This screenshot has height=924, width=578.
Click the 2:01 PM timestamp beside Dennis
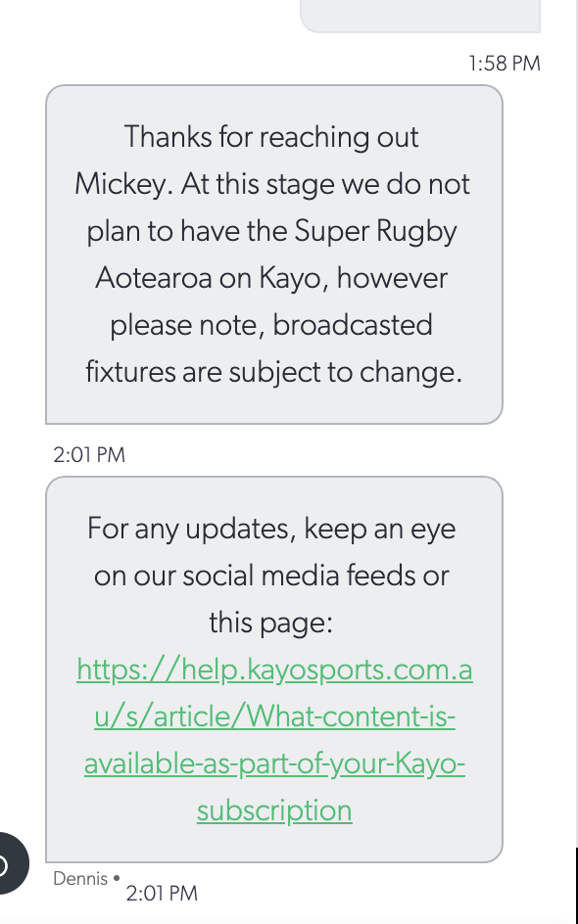click(162, 894)
